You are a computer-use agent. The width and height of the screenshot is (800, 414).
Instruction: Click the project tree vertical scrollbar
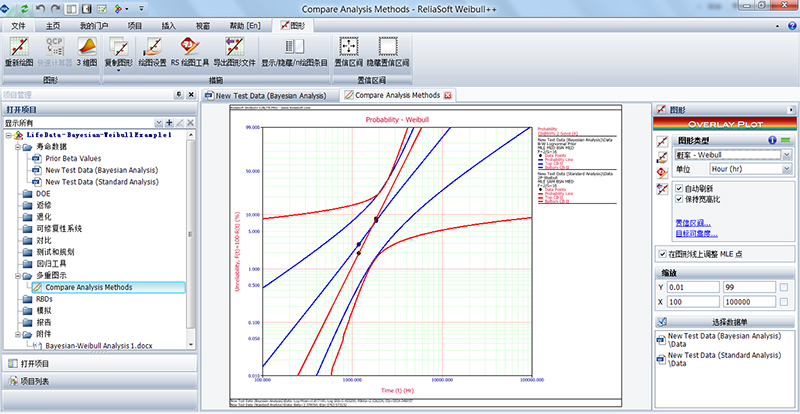point(191,235)
